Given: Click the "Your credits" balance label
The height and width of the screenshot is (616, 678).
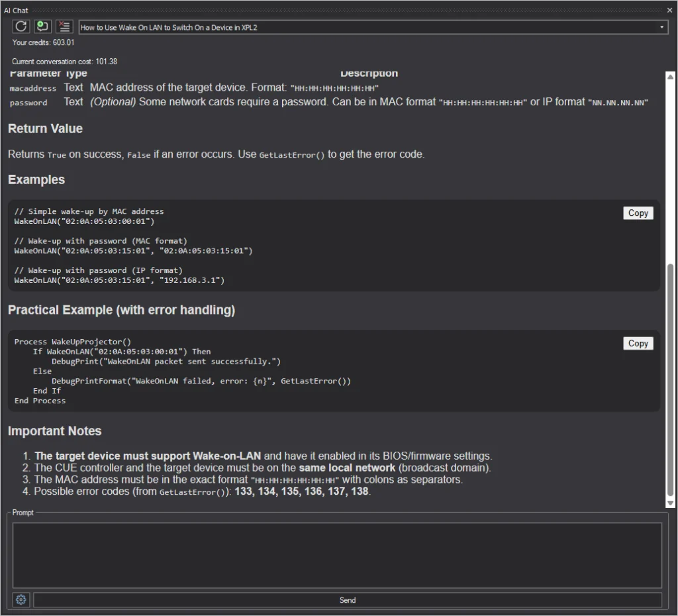Looking at the screenshot, I should pyautogui.click(x=42, y=43).
